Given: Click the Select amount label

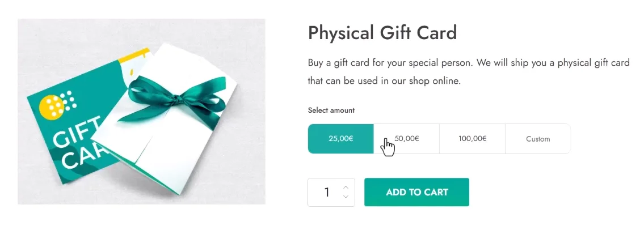Looking at the screenshot, I should pos(331,110).
